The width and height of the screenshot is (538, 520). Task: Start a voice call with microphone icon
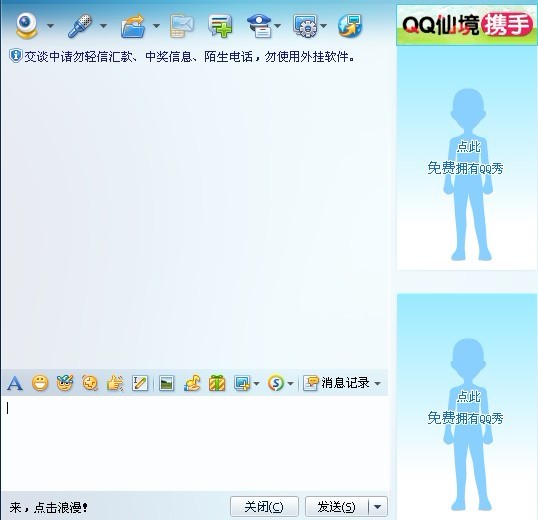(80, 26)
